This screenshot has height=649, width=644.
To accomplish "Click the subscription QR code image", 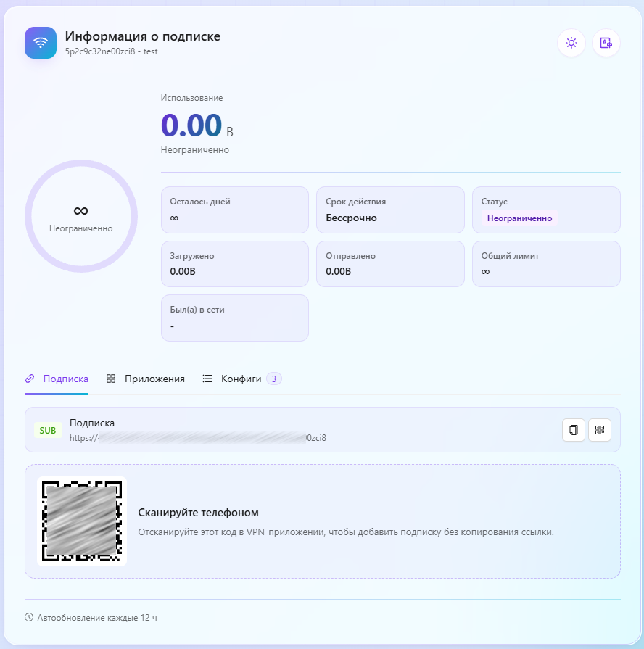I will (82, 521).
